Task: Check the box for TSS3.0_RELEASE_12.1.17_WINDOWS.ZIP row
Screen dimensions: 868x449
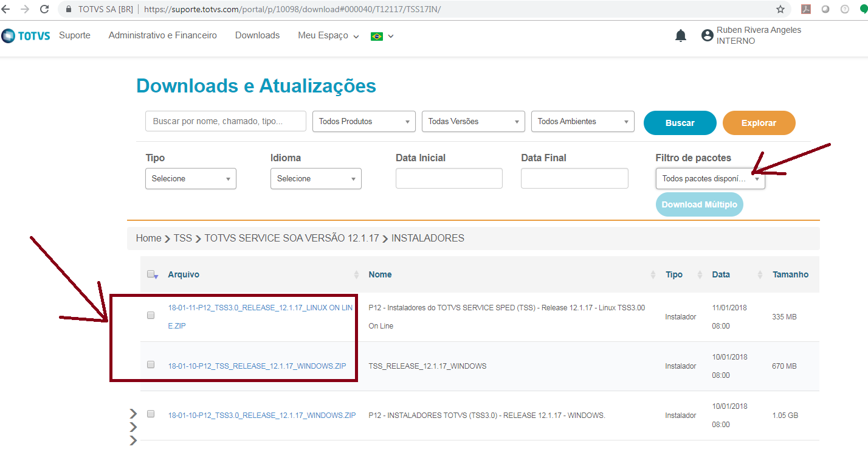Action: pyautogui.click(x=151, y=414)
